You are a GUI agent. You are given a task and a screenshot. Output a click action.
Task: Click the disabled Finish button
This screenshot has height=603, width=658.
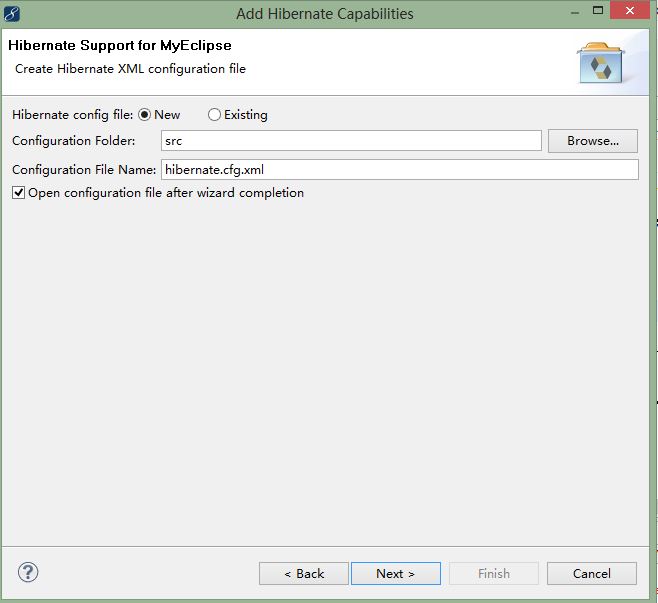pyautogui.click(x=494, y=573)
